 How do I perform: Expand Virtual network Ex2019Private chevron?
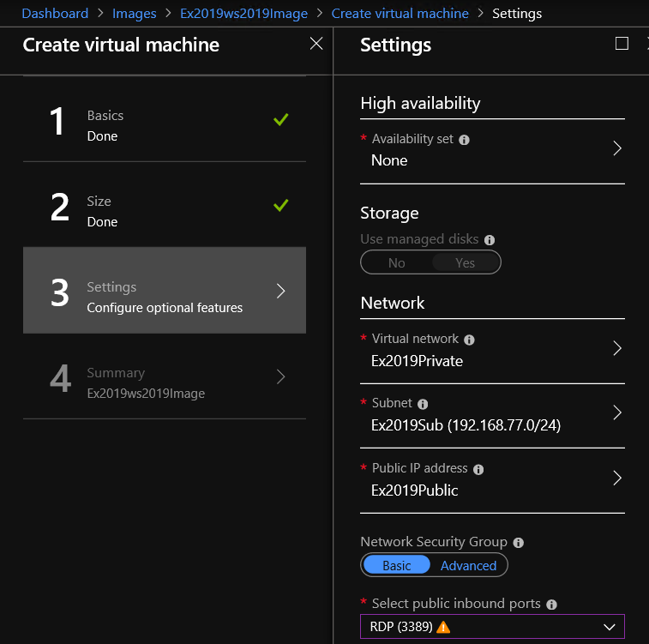click(x=617, y=348)
